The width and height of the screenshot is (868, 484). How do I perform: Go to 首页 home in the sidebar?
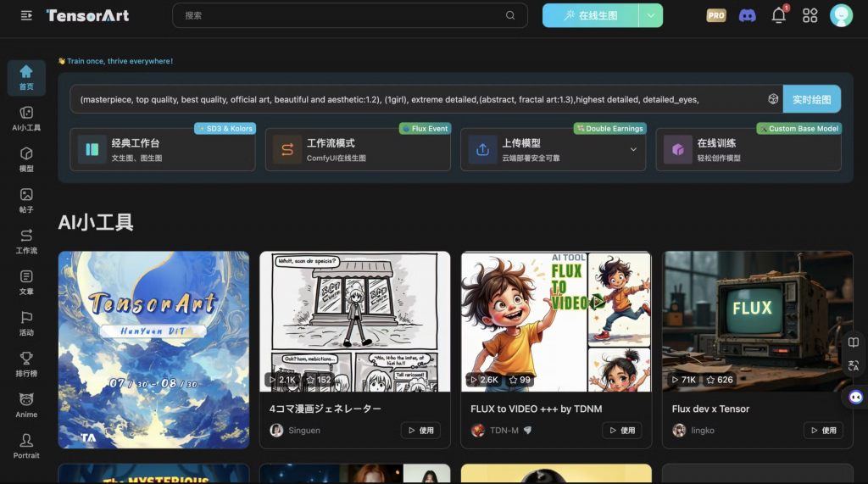pyautogui.click(x=26, y=77)
